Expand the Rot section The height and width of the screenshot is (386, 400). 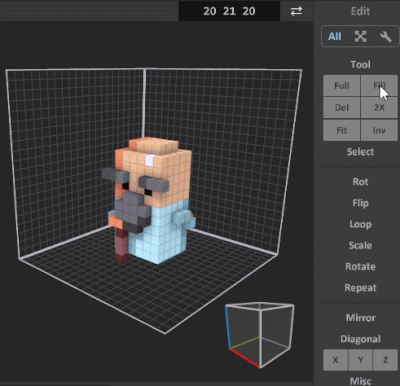pos(360,182)
